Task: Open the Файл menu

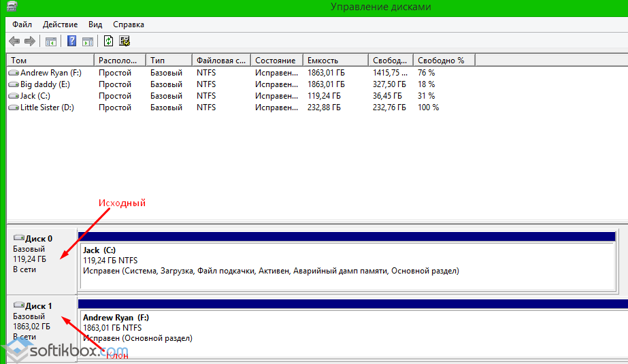Action: (22, 24)
